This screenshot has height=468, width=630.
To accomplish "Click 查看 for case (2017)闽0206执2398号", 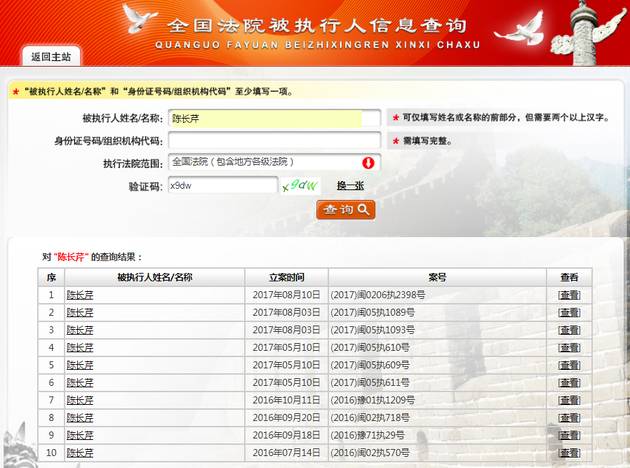I will 568,295.
